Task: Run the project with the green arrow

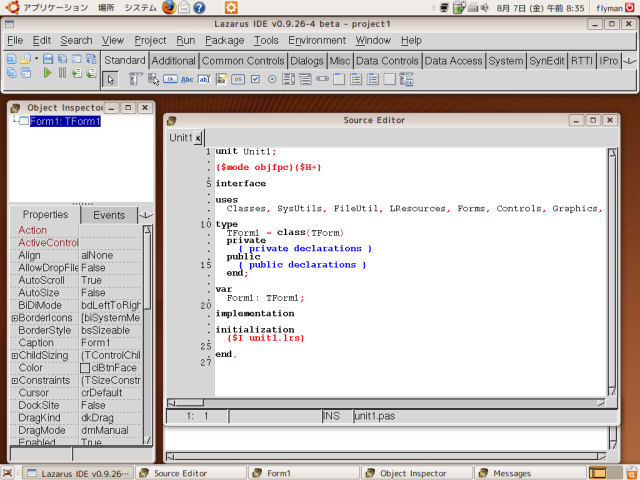Action: point(47,73)
